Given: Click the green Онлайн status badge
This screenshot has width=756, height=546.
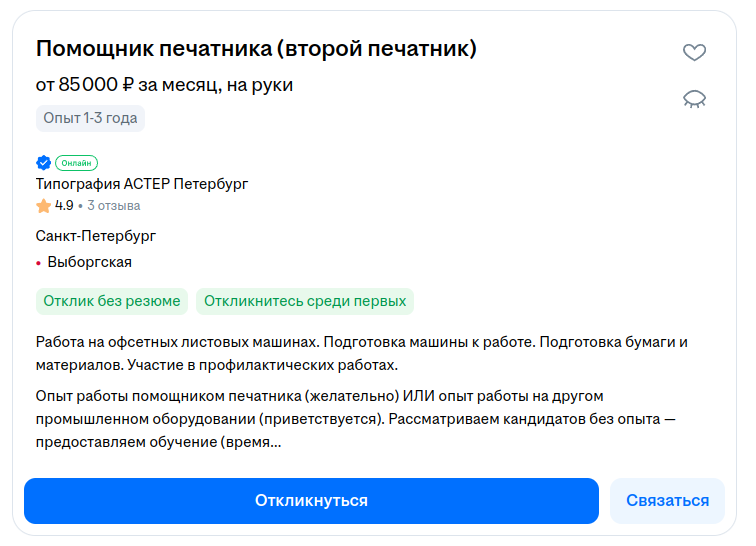Looking at the screenshot, I should (x=76, y=163).
